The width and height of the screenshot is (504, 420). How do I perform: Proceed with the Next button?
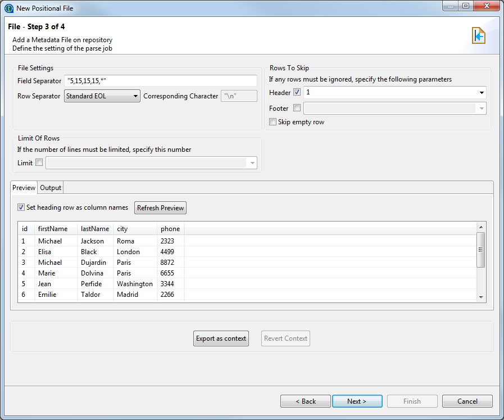pos(357,401)
